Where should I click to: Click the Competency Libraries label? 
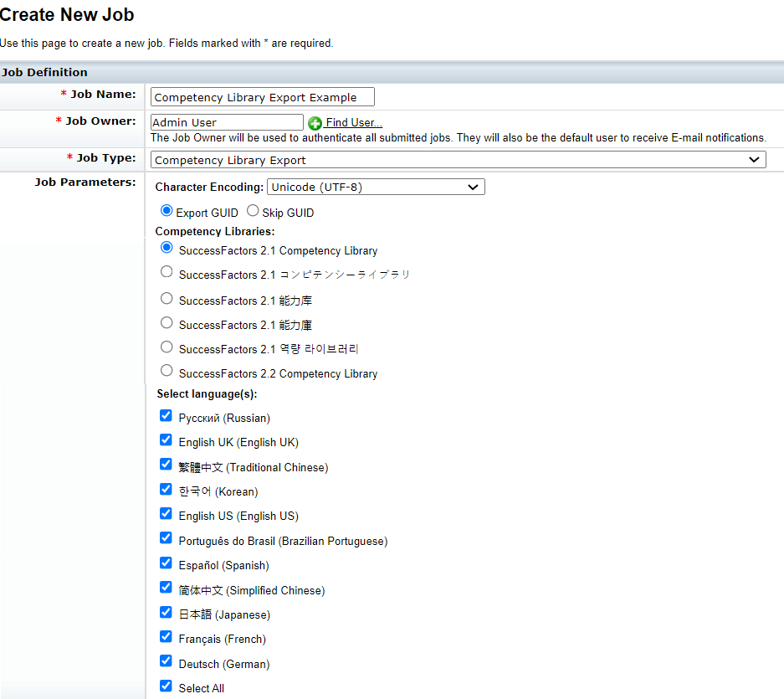(x=215, y=232)
